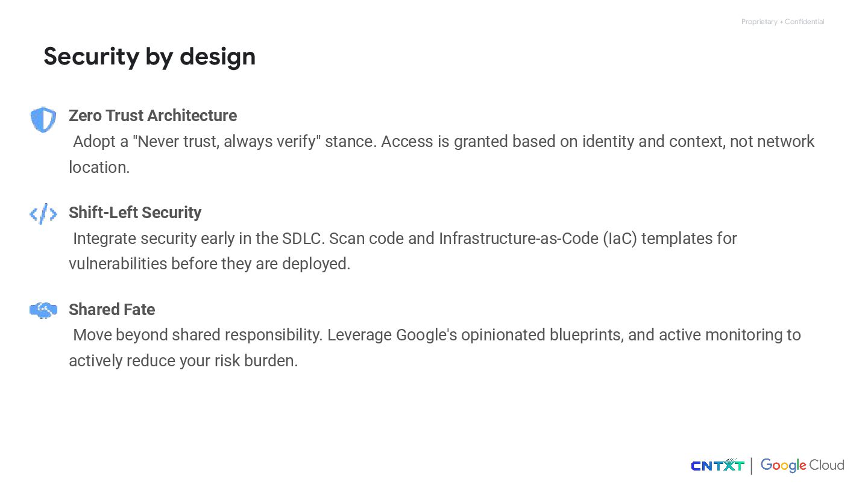Click the CNTXT logo
Screen dimensions: 868x488
(717, 465)
